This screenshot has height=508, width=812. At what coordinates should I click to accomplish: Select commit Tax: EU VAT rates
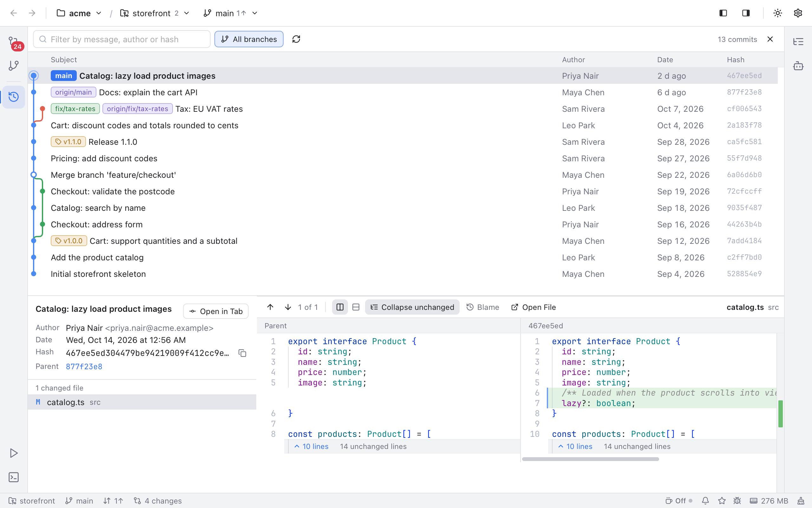(403, 109)
